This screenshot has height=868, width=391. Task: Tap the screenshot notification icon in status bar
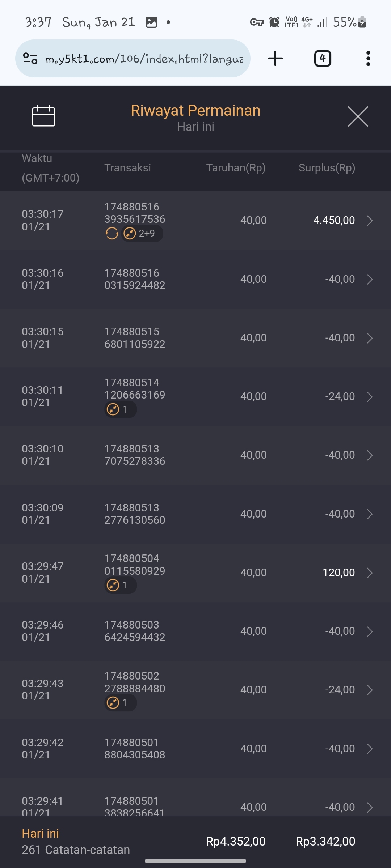(x=151, y=22)
